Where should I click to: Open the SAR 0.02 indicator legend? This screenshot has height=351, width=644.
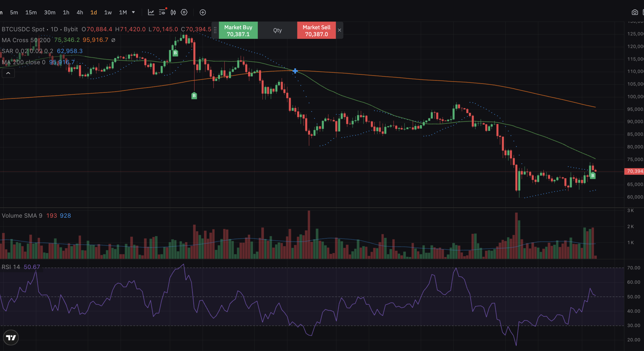click(27, 51)
